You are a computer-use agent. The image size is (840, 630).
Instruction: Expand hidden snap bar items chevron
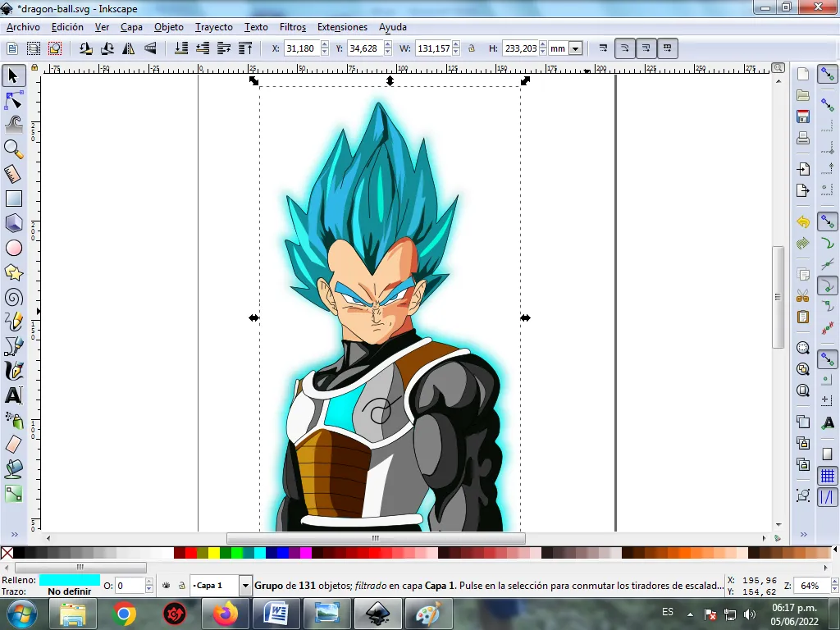click(803, 534)
